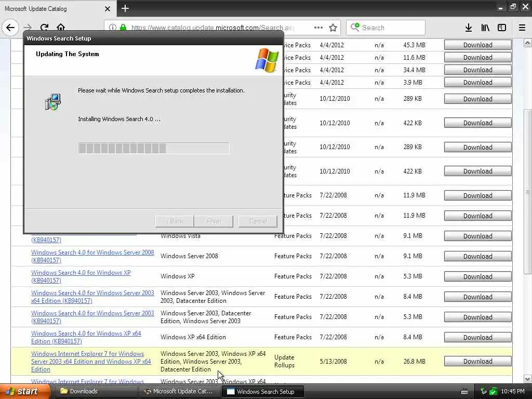Click the browser Forward arrow button
The height and width of the screenshot is (399, 532).
[x=28, y=28]
